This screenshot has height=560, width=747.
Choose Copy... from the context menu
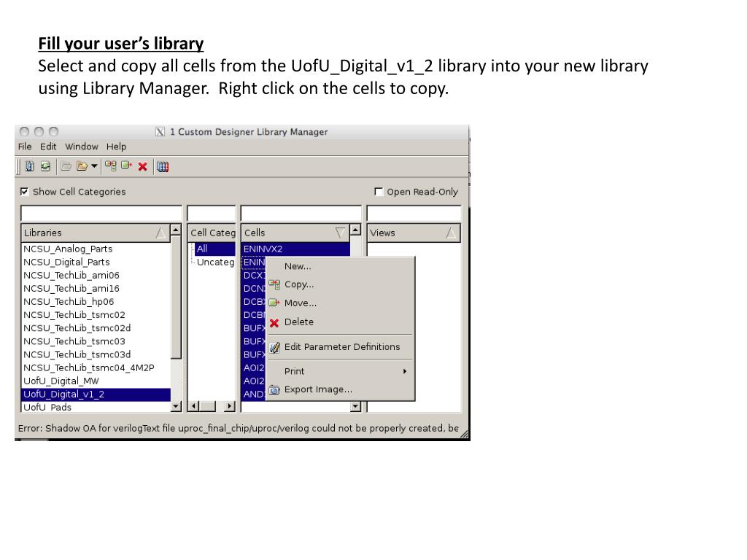click(340, 284)
